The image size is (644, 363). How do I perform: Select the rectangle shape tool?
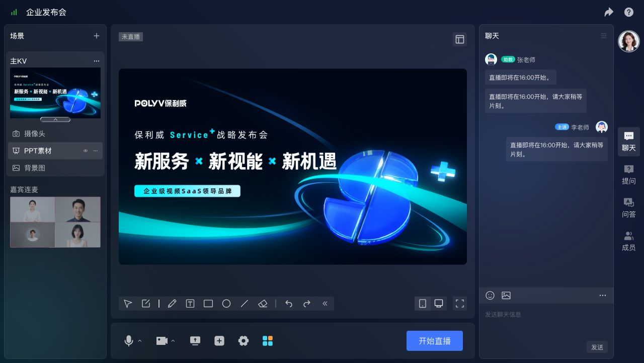208,304
